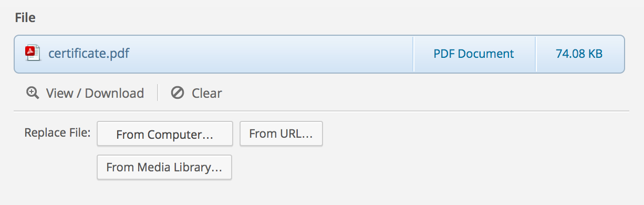
Task: Choose From Computer... to replace the file
Action: (165, 134)
